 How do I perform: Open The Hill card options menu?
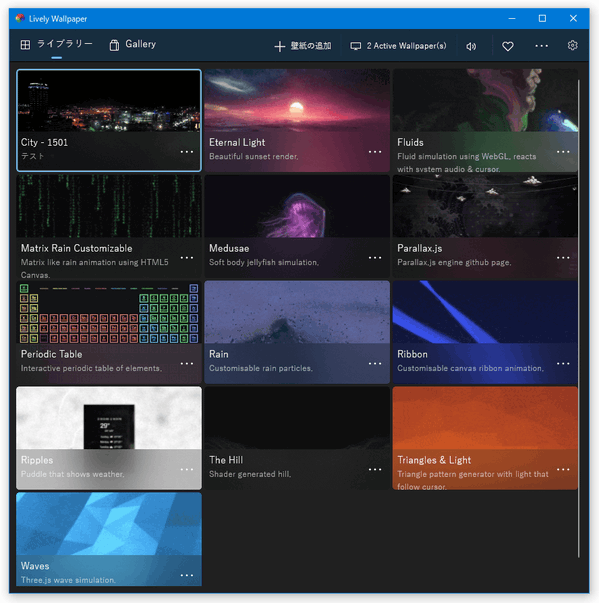375,469
